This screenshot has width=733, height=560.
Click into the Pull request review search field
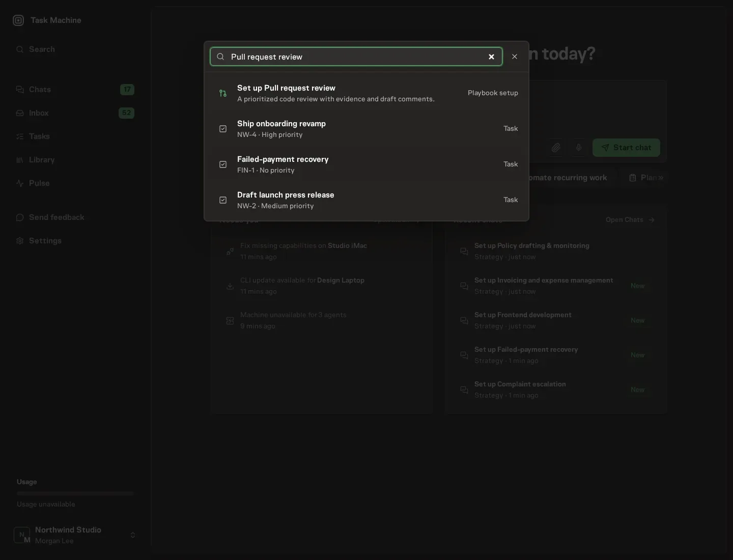pyautogui.click(x=356, y=57)
